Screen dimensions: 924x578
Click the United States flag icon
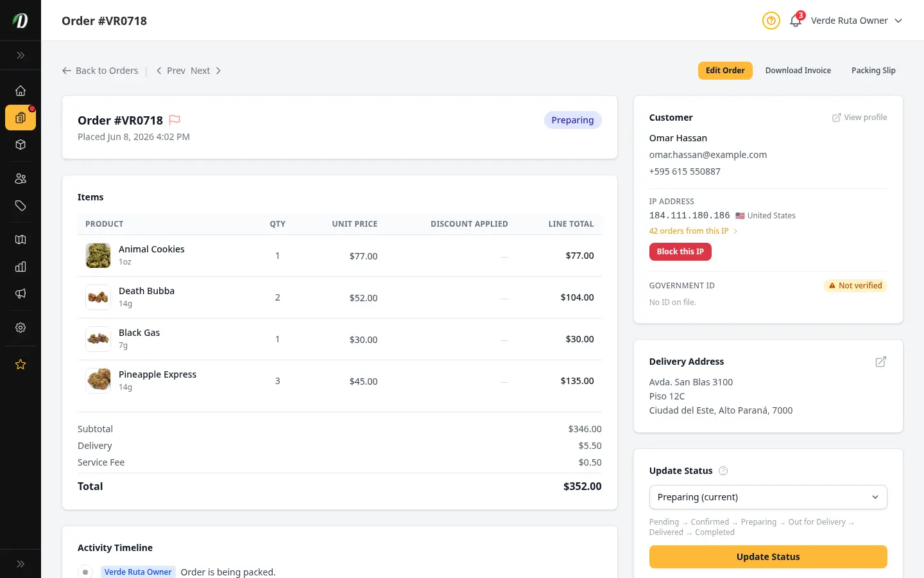pyautogui.click(x=740, y=216)
